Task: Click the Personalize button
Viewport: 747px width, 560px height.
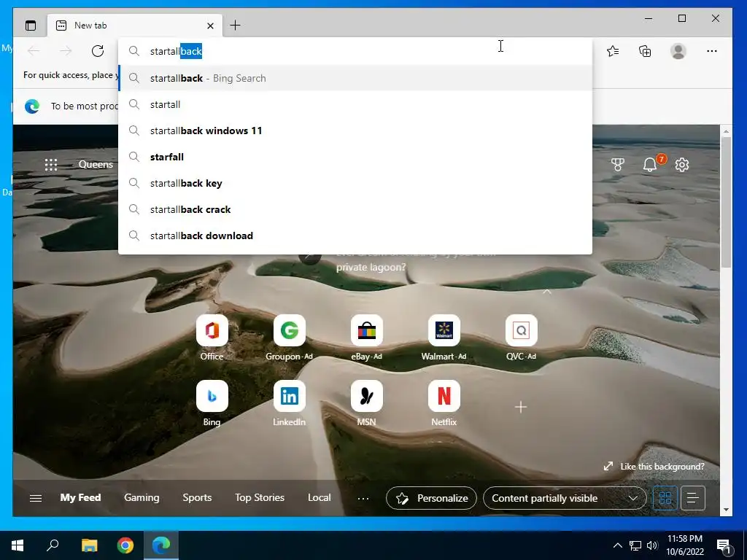Action: 431,498
